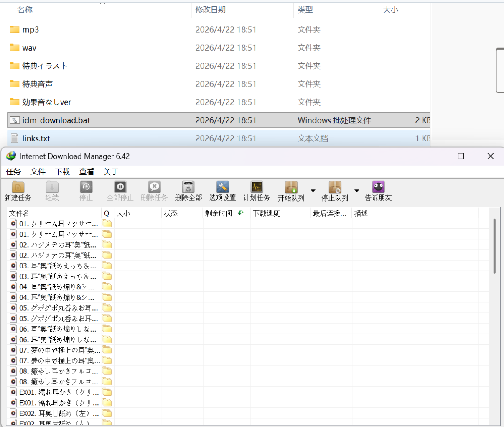This screenshot has width=504, height=427.
Task: Open the 下载 menu in IDM
Action: point(63,171)
